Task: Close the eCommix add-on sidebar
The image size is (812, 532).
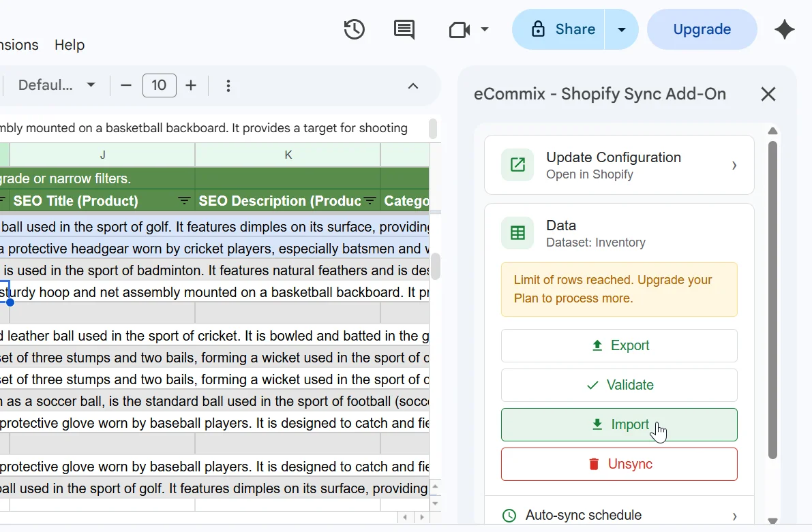Action: [x=768, y=94]
